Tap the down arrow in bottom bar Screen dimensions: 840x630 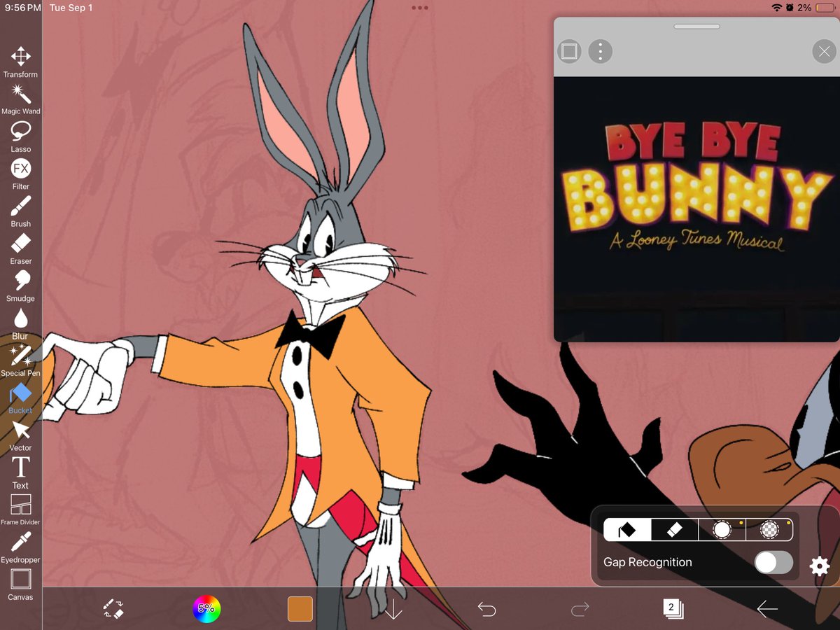click(393, 609)
